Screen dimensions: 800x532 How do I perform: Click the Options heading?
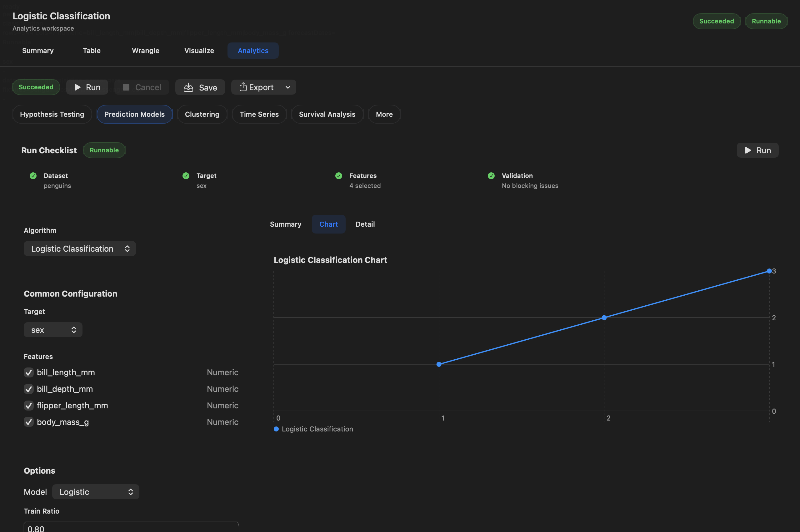(x=39, y=471)
